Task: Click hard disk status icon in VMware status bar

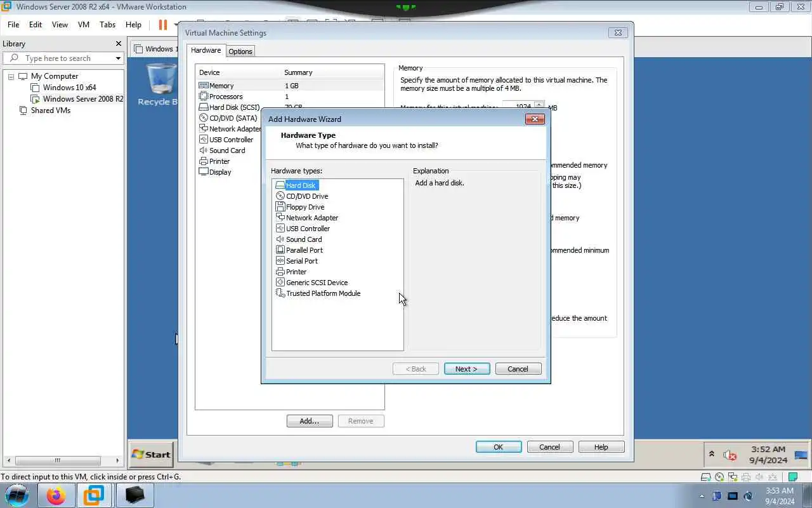Action: (x=706, y=477)
